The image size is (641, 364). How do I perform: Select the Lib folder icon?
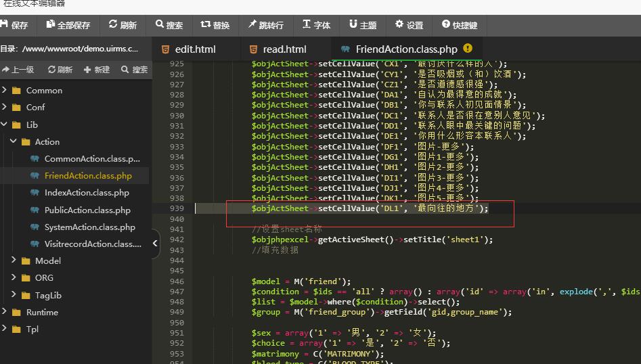16,125
